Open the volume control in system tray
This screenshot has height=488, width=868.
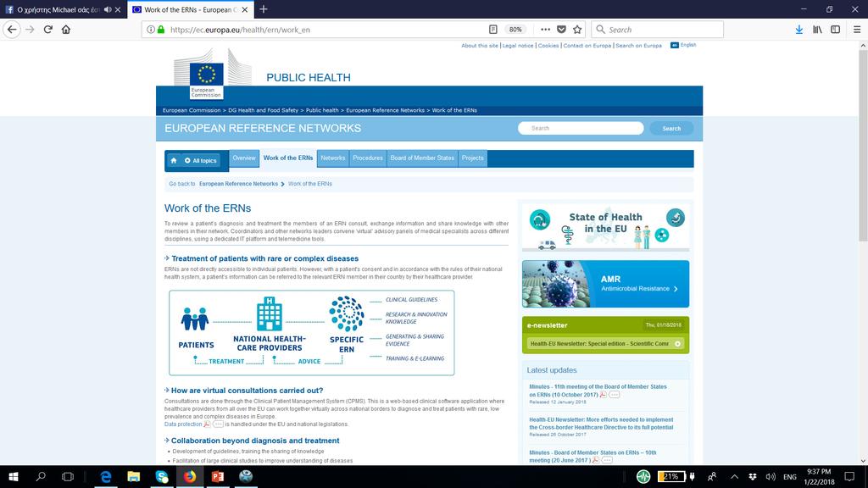click(x=771, y=476)
